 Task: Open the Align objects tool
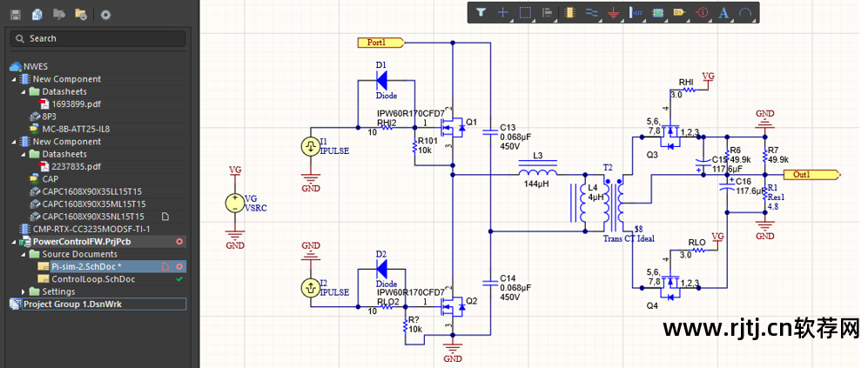click(547, 12)
